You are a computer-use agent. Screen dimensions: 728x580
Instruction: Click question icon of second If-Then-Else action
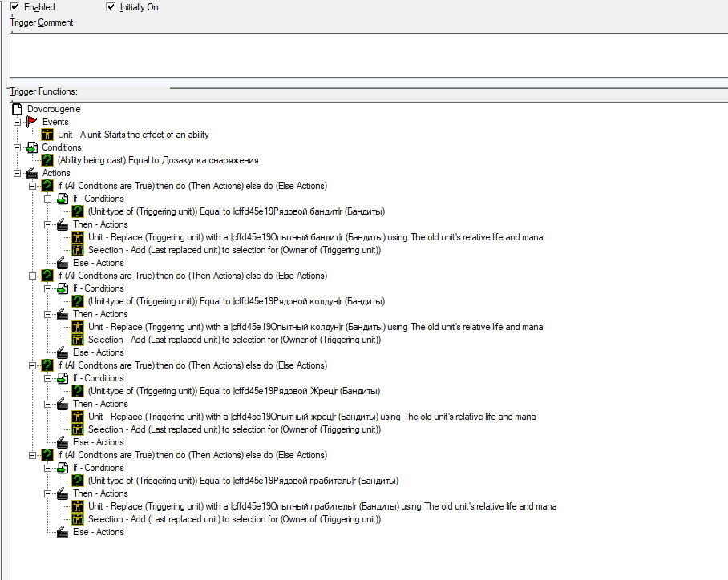(47, 276)
